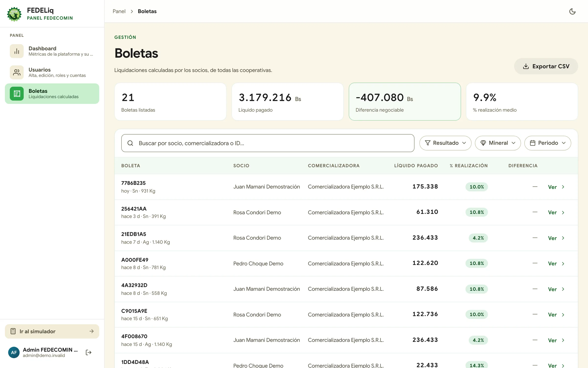Click the arrow icon on Ir al simulador

click(x=92, y=331)
